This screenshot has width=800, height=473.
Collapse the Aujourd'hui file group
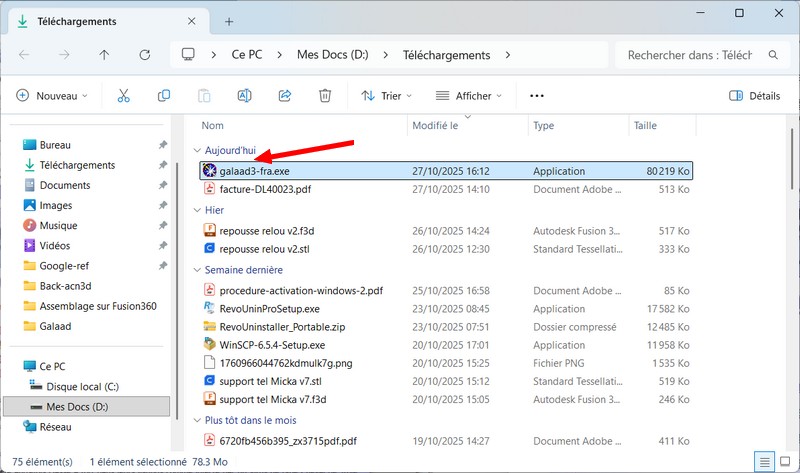(x=196, y=150)
